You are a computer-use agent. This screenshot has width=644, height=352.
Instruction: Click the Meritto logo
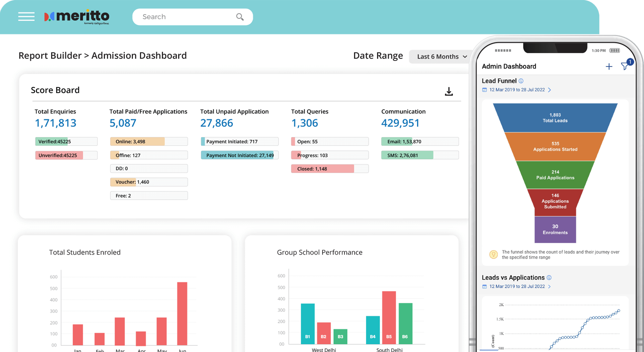[76, 17]
